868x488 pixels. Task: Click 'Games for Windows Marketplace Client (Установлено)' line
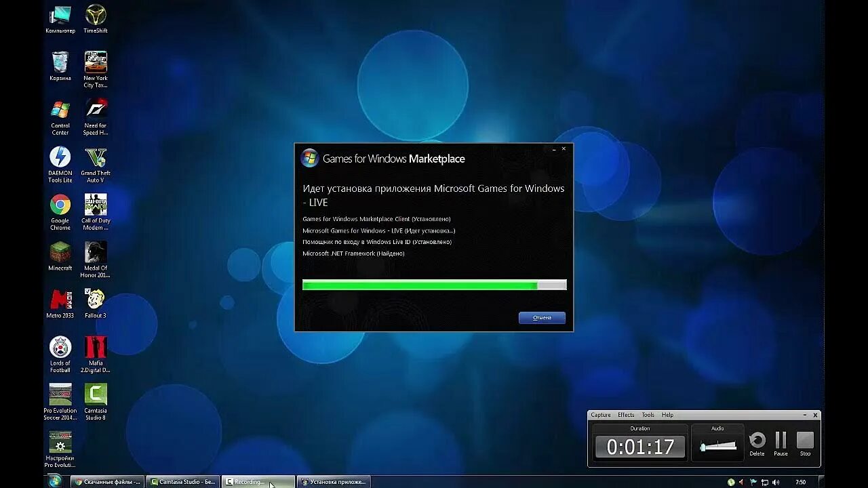(x=376, y=219)
